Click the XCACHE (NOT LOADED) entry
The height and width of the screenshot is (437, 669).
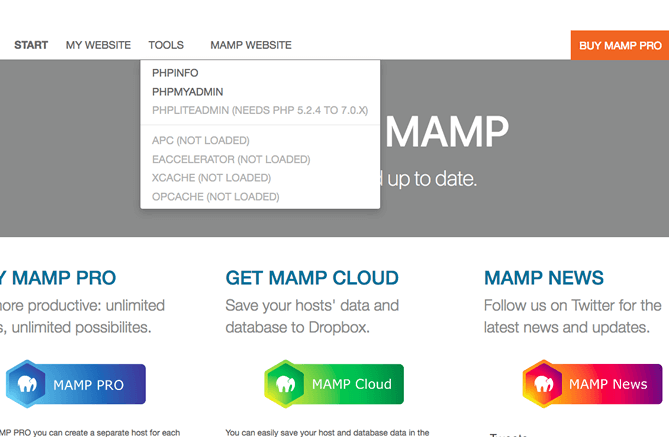(211, 178)
